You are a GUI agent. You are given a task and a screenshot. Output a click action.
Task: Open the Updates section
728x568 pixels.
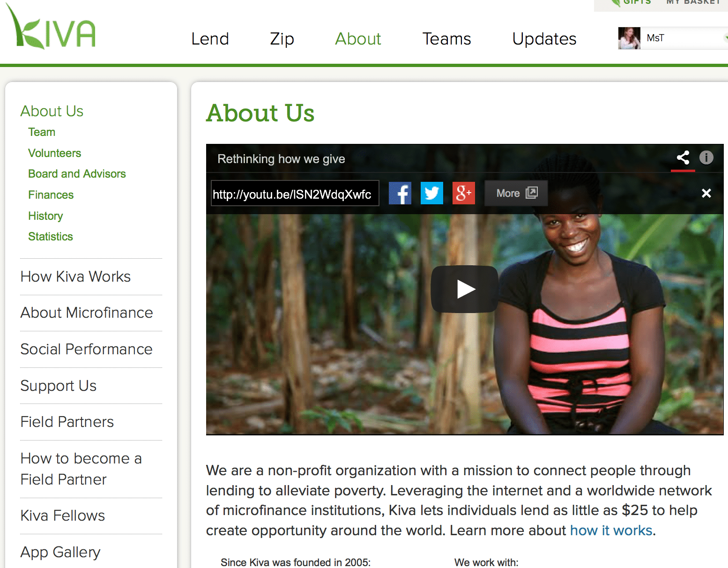coord(544,39)
